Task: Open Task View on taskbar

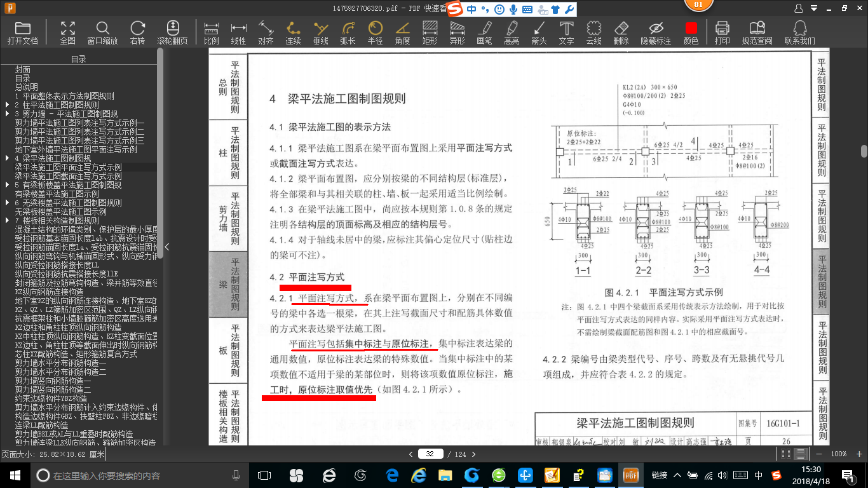Action: click(264, 475)
